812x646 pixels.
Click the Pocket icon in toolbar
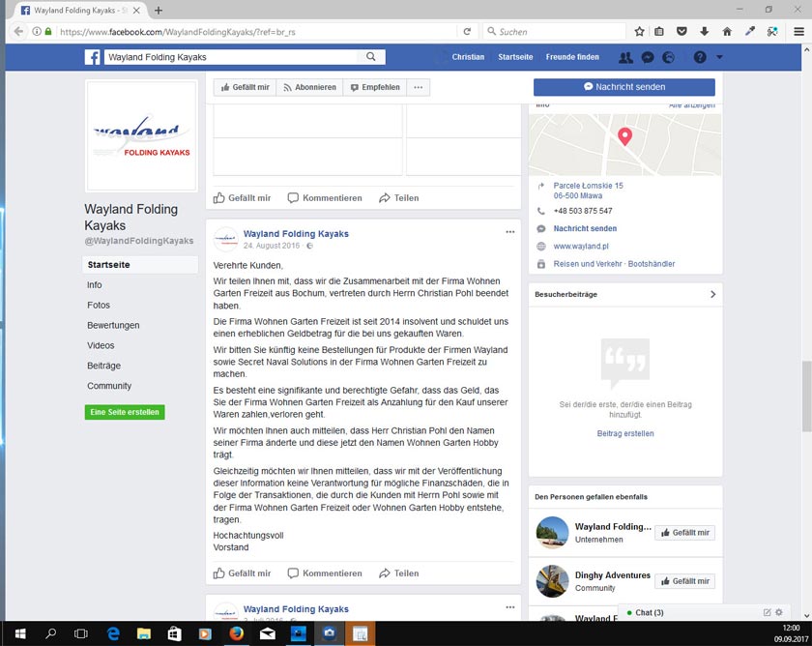681,32
